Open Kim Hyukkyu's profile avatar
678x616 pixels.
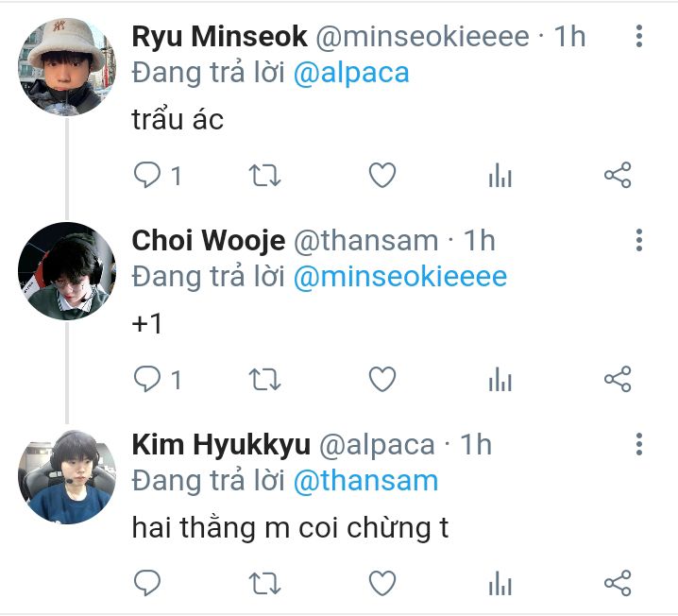(66, 475)
